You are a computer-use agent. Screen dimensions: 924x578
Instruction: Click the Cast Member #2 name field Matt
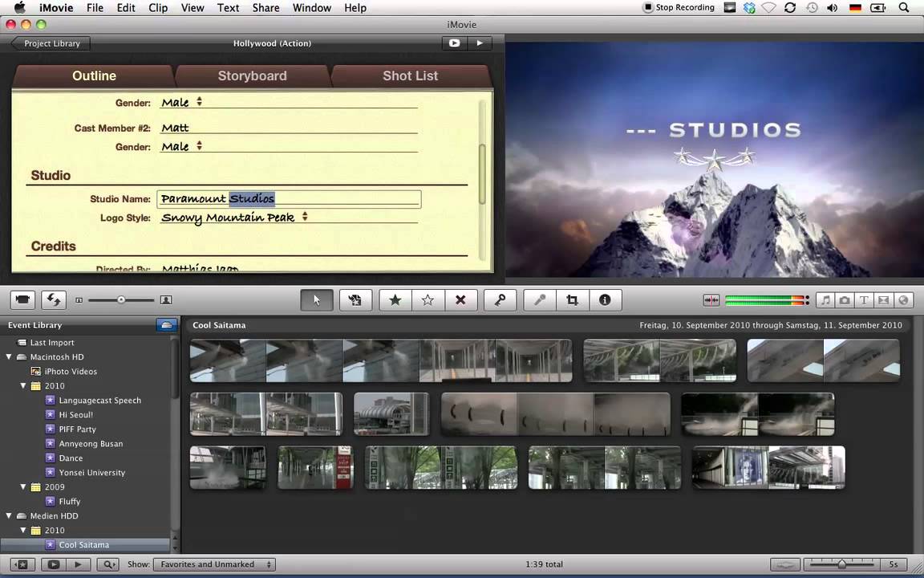[289, 128]
